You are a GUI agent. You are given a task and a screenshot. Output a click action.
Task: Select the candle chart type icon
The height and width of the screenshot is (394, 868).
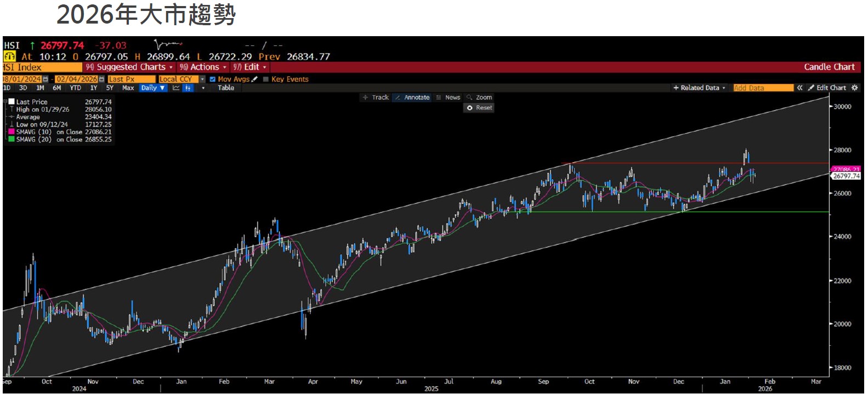[x=188, y=88]
